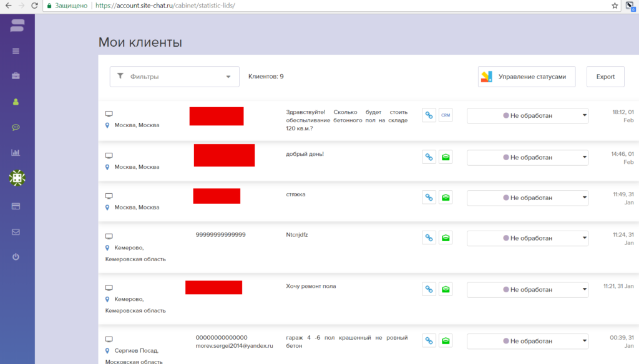Open status dropdown for 'Хочу ремонт пола' client
This screenshot has width=639, height=364.
click(x=527, y=290)
